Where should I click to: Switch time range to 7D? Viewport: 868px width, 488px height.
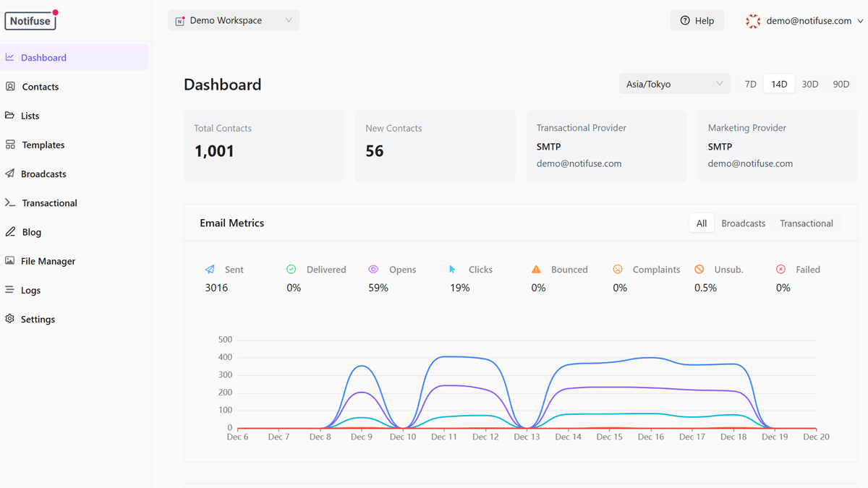(x=750, y=84)
